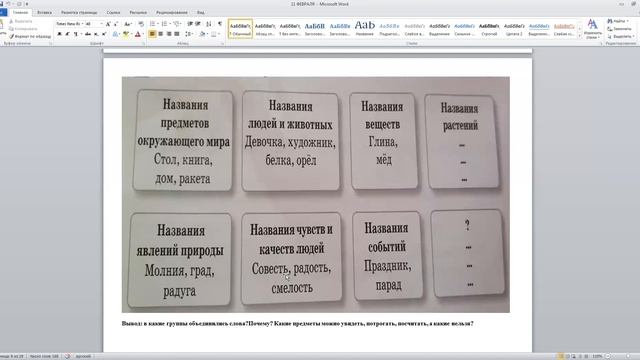Open line spacing options
The height and width of the screenshot is (360, 640).
tap(189, 34)
